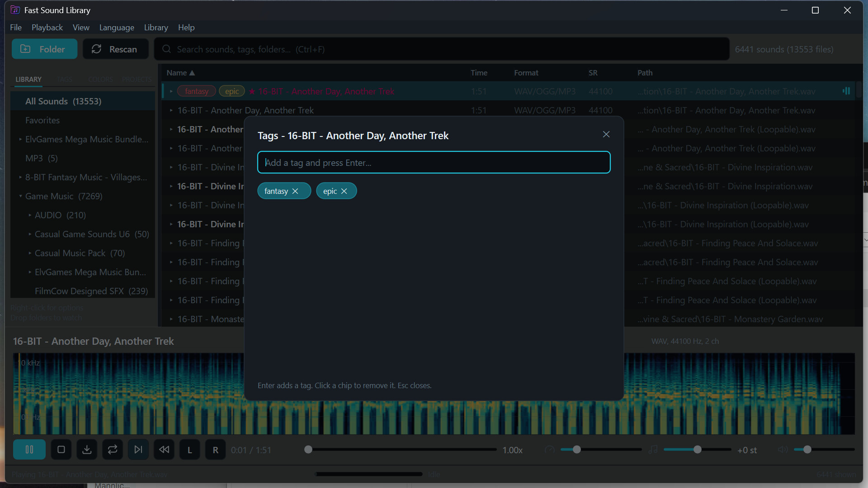Click the now-playing bars icon on first row
Viewport: 868px width, 488px height.
846,91
